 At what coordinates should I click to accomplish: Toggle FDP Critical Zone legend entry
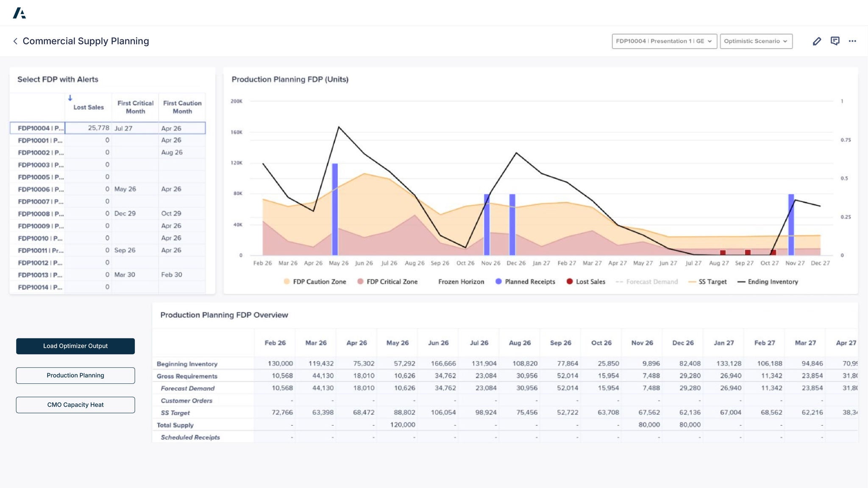[x=387, y=282]
